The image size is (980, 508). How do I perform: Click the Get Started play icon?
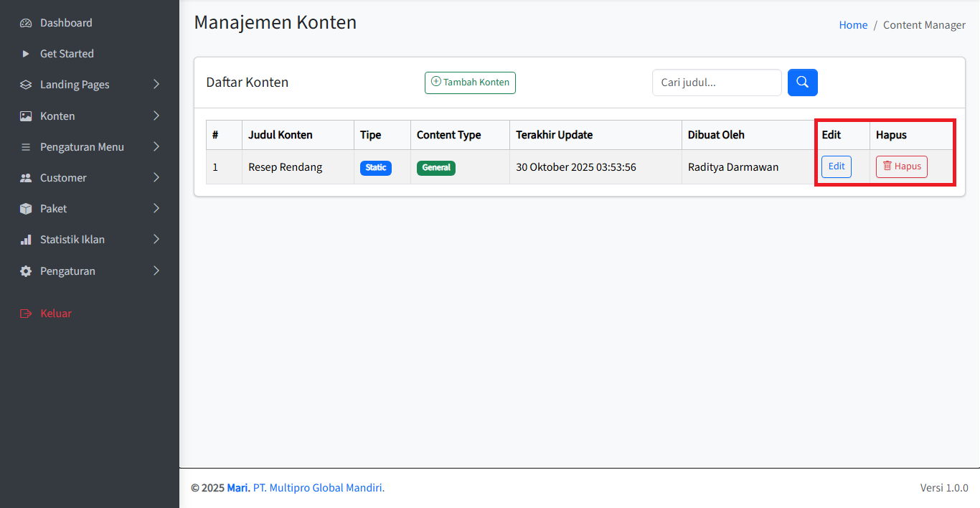[x=26, y=54]
